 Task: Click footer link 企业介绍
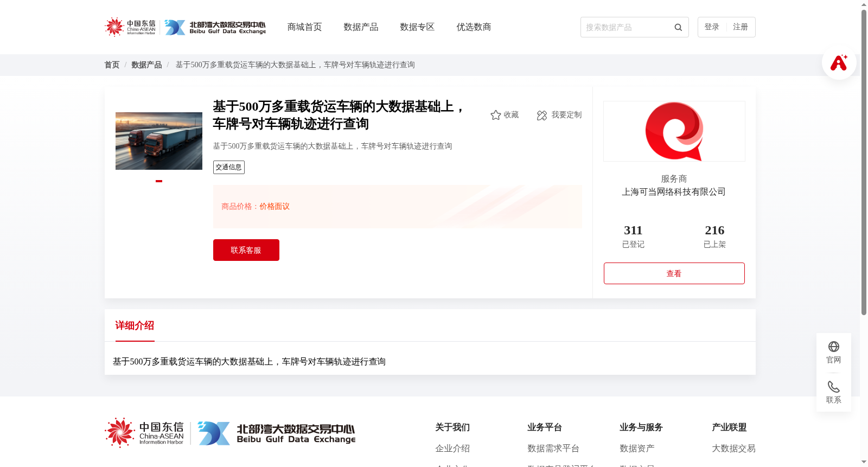point(452,449)
